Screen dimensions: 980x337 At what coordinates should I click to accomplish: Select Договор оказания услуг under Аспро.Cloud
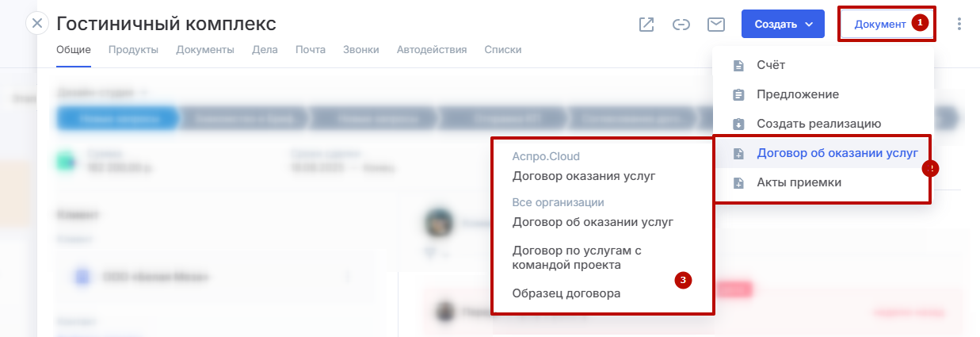pos(584,176)
